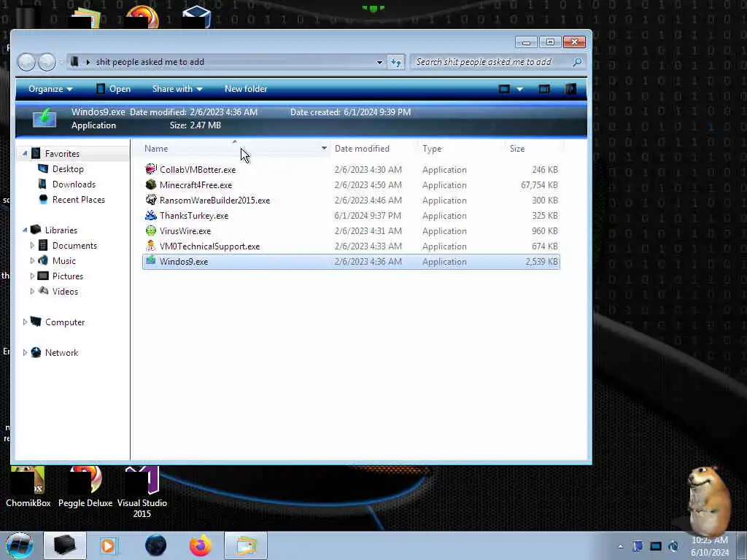Click the Documents library icon
The height and width of the screenshot is (560, 747).
point(43,245)
